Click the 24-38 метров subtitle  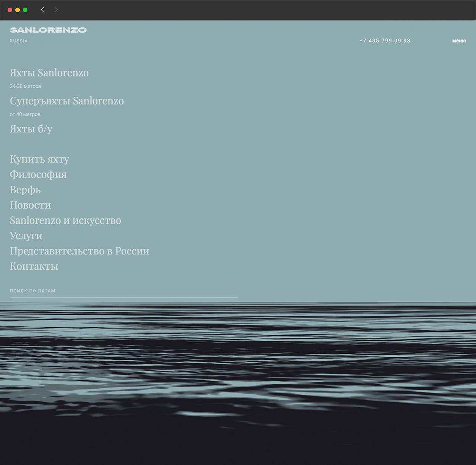(25, 86)
